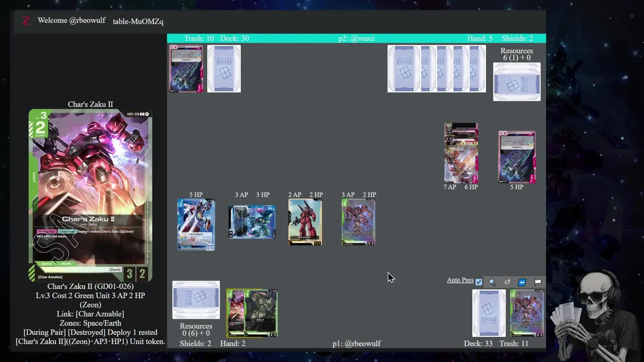Screen dimensions: 644x362
Task: Click the blue rewind icon
Action: pyautogui.click(x=522, y=282)
